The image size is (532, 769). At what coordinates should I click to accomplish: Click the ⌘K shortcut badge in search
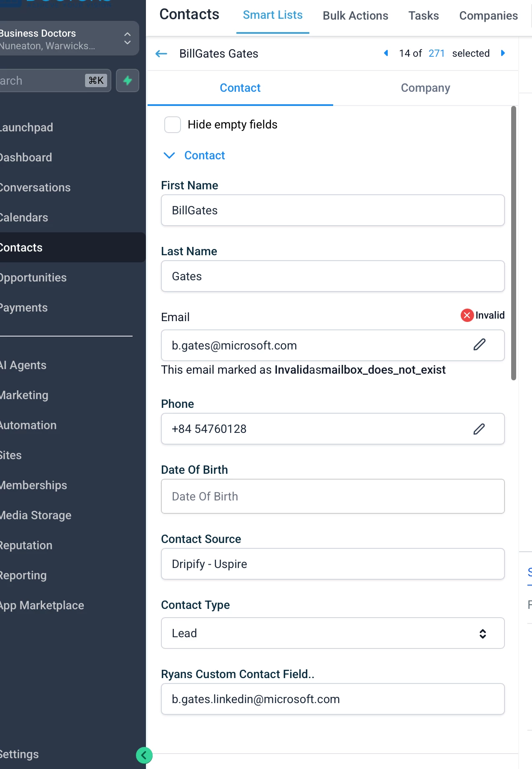(x=96, y=80)
